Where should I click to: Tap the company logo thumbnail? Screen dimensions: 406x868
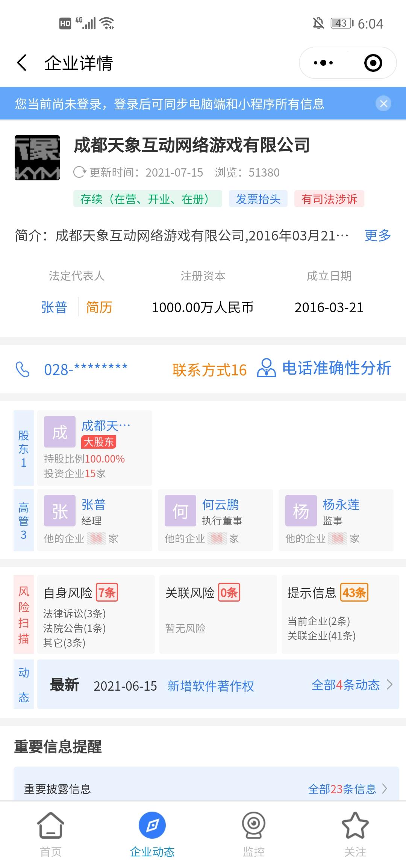pyautogui.click(x=37, y=158)
